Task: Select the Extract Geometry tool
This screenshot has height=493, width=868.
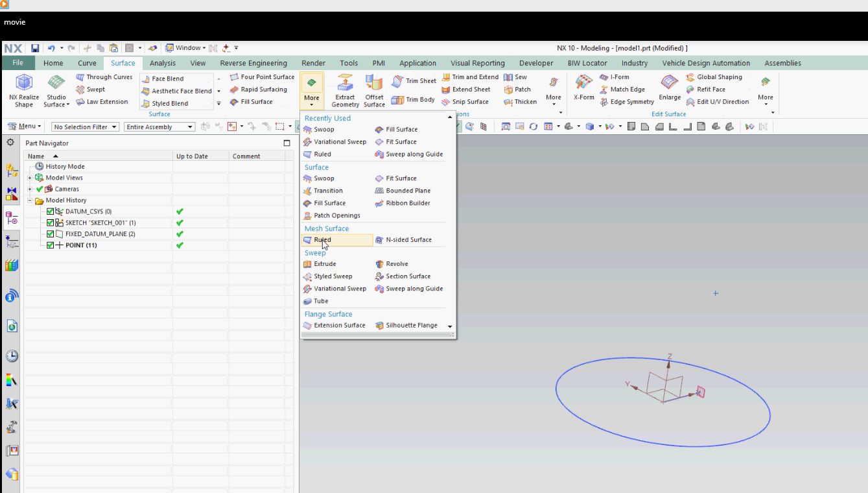Action: (x=345, y=83)
